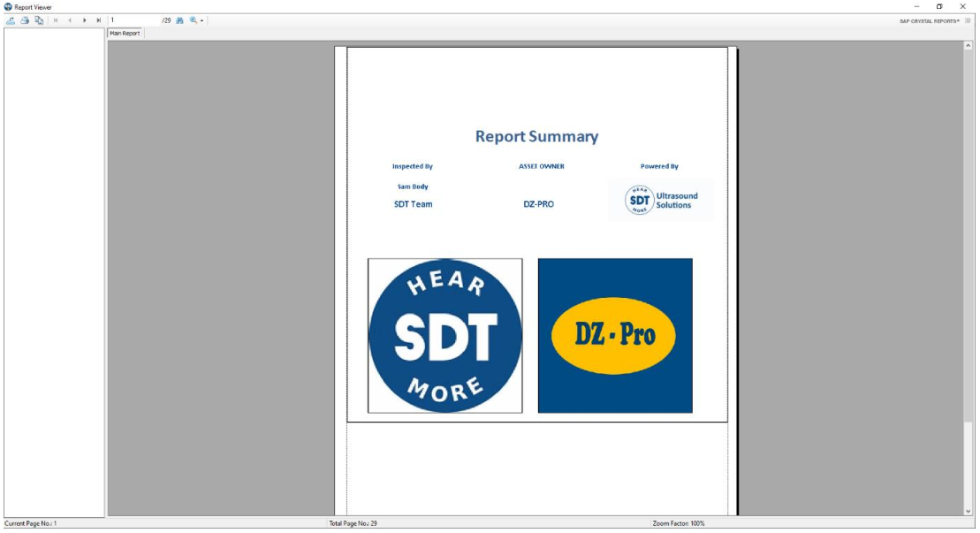Click the zoom magnifier icon

coord(193,20)
